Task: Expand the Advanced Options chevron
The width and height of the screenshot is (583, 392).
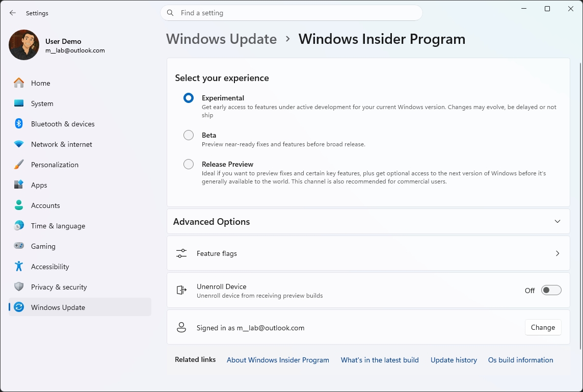Action: (x=558, y=221)
